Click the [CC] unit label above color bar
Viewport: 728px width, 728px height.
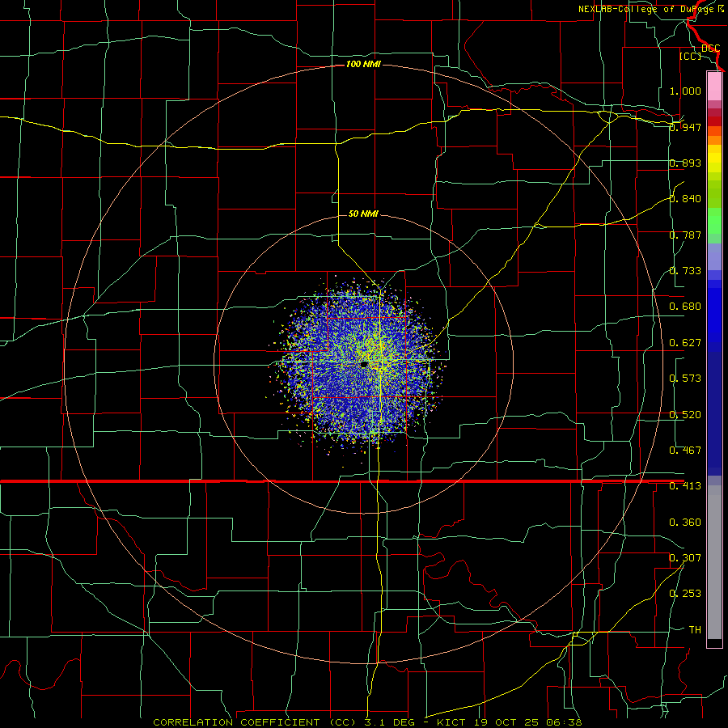click(x=690, y=56)
